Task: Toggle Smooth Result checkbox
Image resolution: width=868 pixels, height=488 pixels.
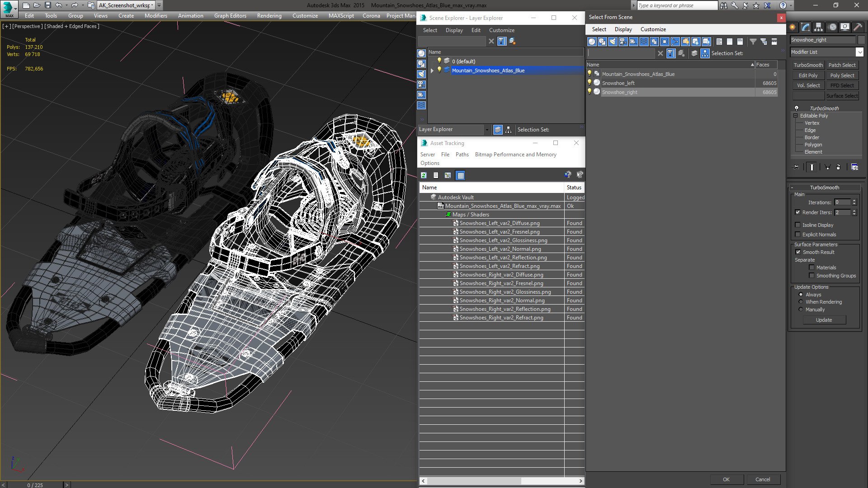Action: [798, 252]
